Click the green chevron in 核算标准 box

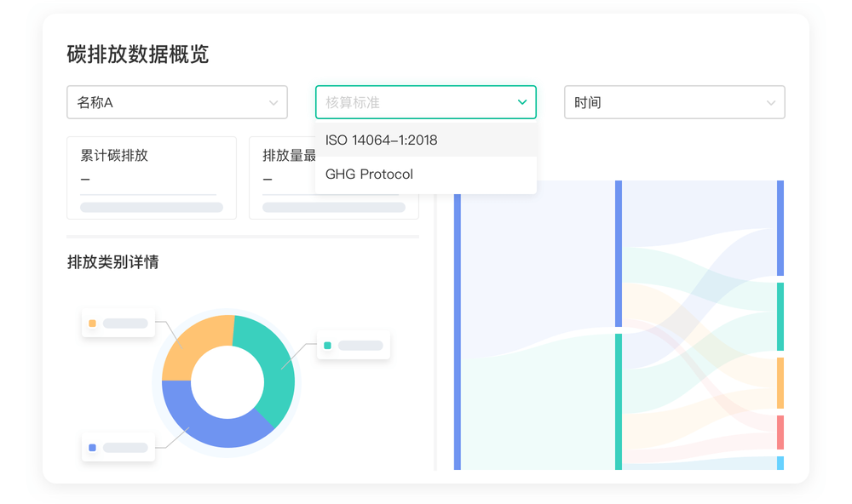[x=522, y=102]
